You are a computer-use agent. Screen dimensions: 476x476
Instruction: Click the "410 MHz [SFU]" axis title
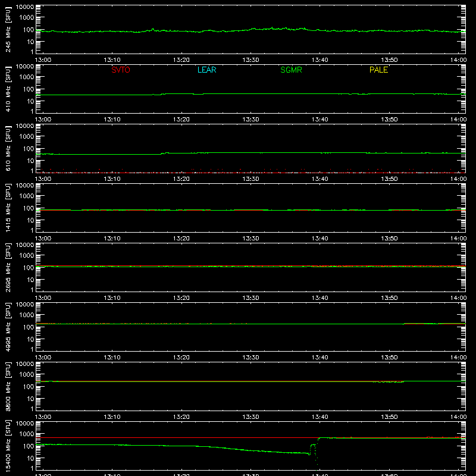[x=8, y=89]
